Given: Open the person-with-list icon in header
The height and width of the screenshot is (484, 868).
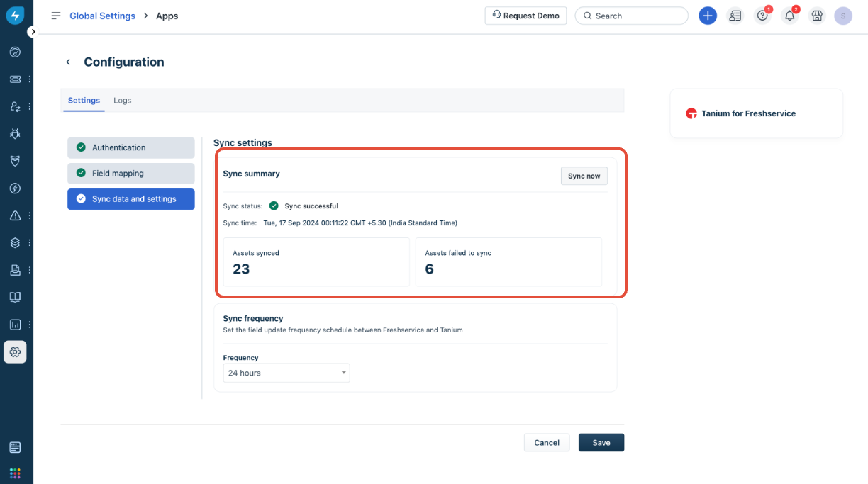Looking at the screenshot, I should click(x=735, y=16).
